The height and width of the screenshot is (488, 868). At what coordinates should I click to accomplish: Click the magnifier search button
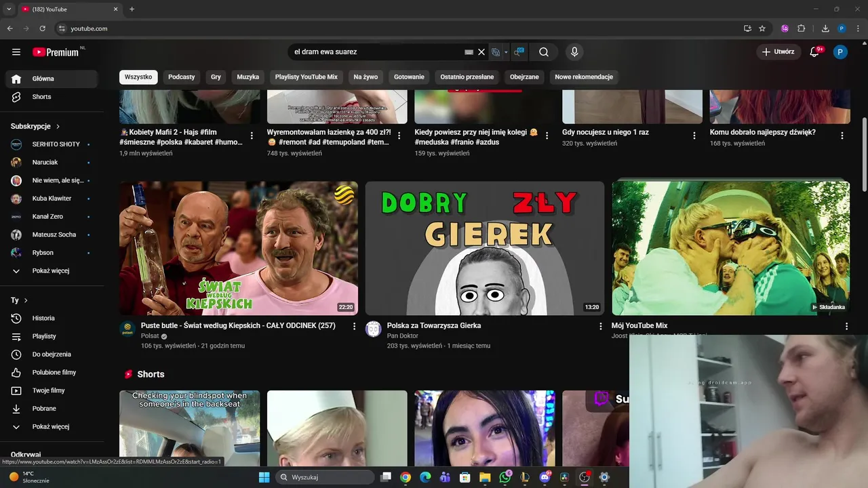point(544,52)
